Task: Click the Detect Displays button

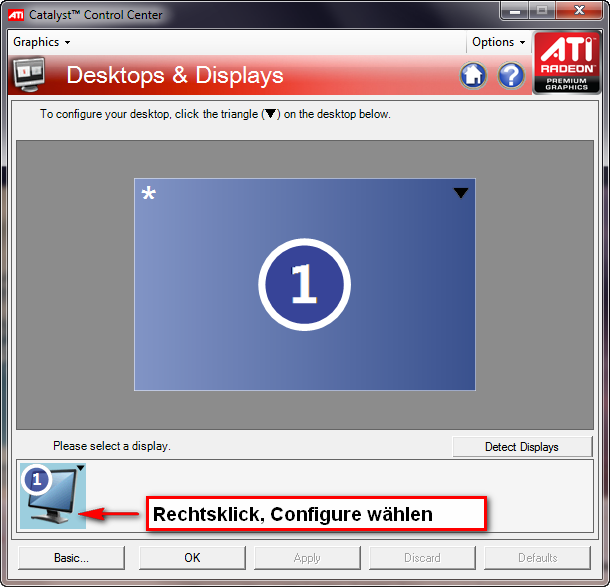Action: pyautogui.click(x=522, y=447)
